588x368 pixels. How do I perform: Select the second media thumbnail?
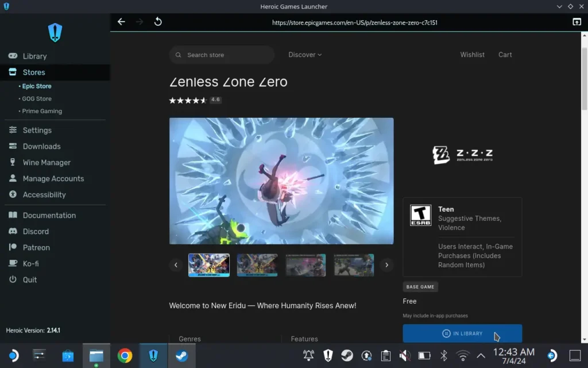(257, 265)
